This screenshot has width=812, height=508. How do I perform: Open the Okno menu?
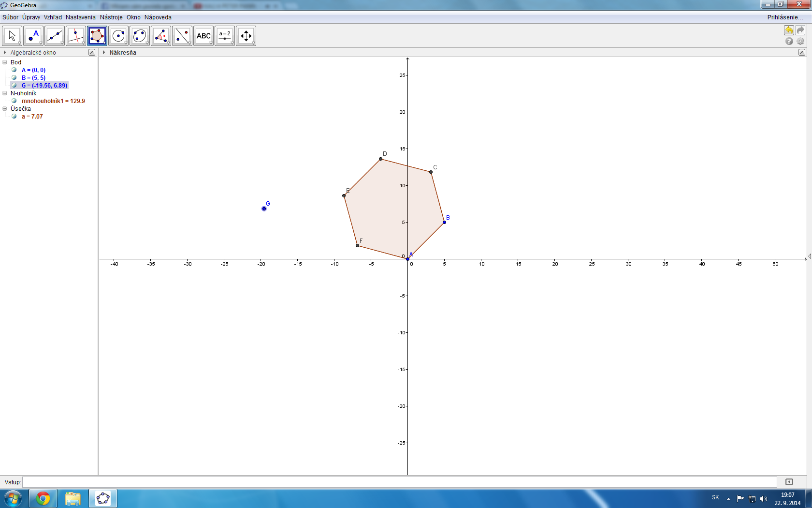pyautogui.click(x=133, y=17)
